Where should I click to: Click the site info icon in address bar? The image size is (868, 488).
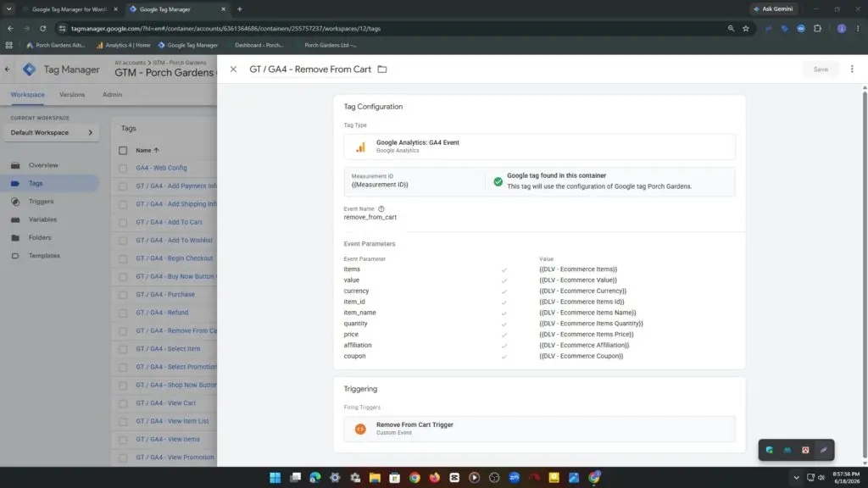(x=62, y=28)
